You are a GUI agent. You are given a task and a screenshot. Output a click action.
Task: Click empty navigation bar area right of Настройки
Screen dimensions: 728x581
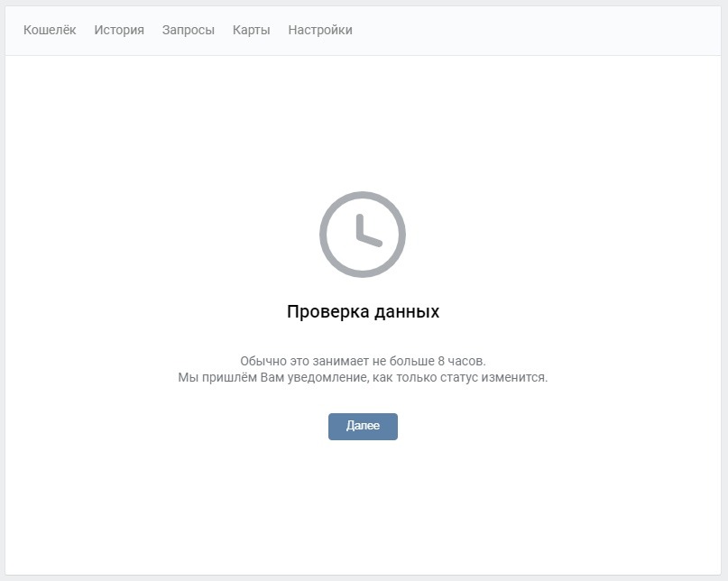pyautogui.click(x=541, y=30)
